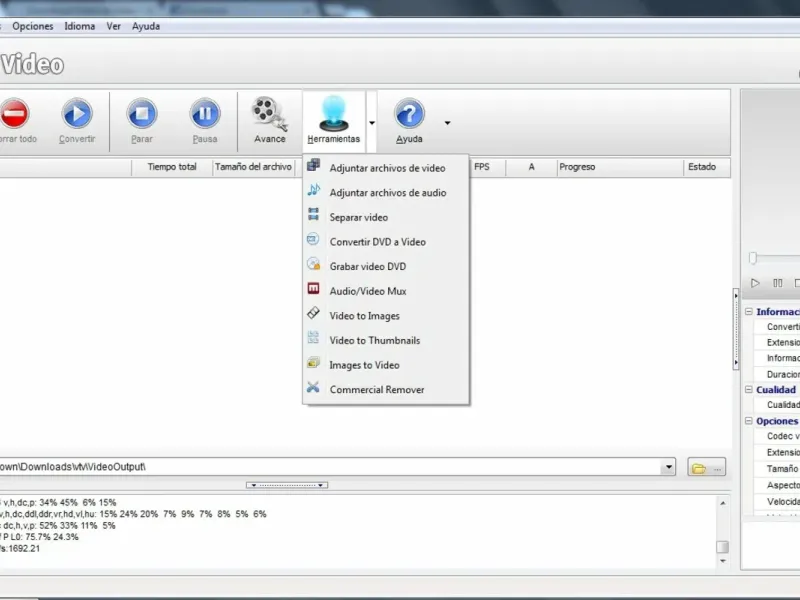
Task: Click the red Borrar todo icon
Action: pyautogui.click(x=14, y=113)
